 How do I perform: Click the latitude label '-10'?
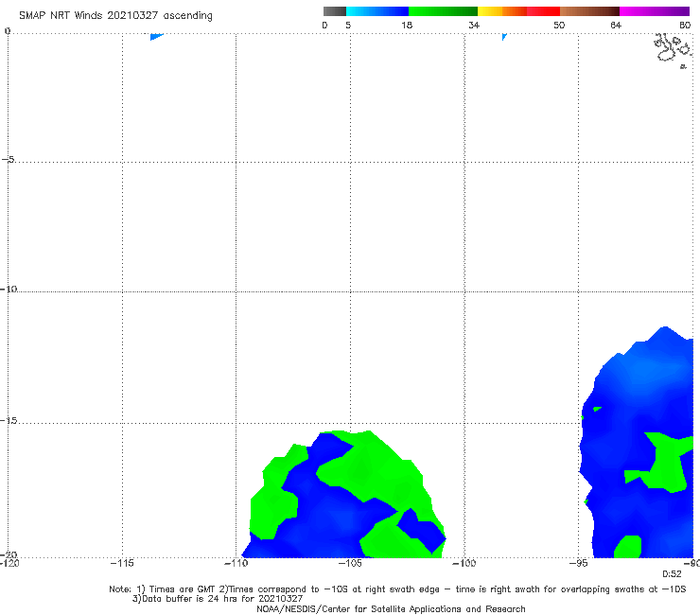pyautogui.click(x=9, y=289)
